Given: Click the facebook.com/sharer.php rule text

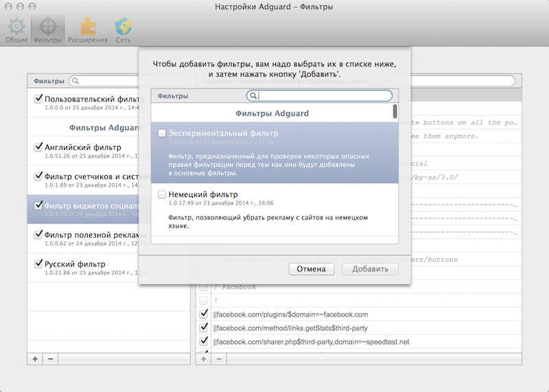Looking at the screenshot, I should point(311,342).
